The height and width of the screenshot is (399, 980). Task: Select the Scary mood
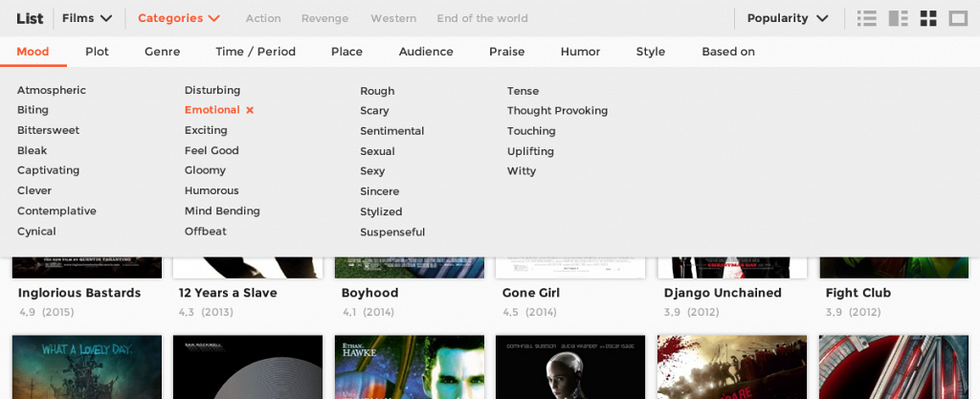coord(374,111)
